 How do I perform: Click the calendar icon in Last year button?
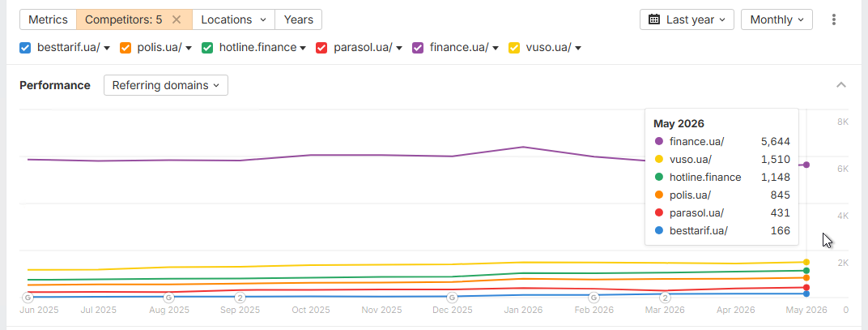tap(654, 19)
